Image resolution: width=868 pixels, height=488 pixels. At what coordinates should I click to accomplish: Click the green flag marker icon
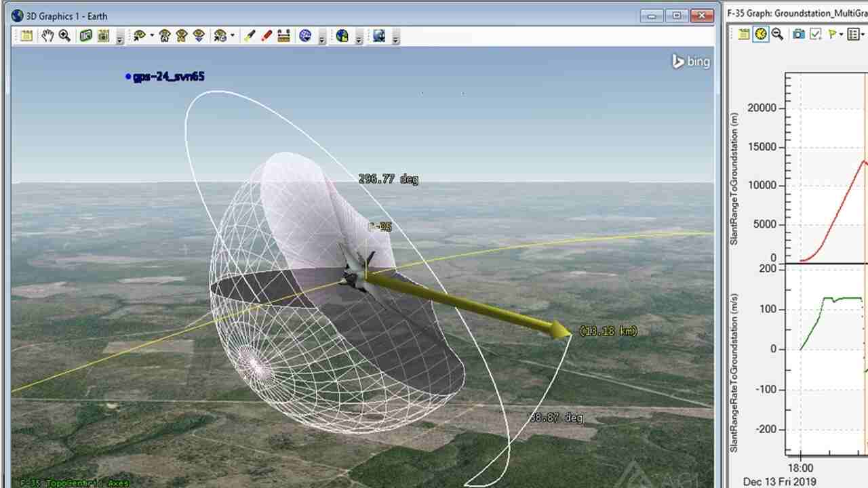pos(832,34)
